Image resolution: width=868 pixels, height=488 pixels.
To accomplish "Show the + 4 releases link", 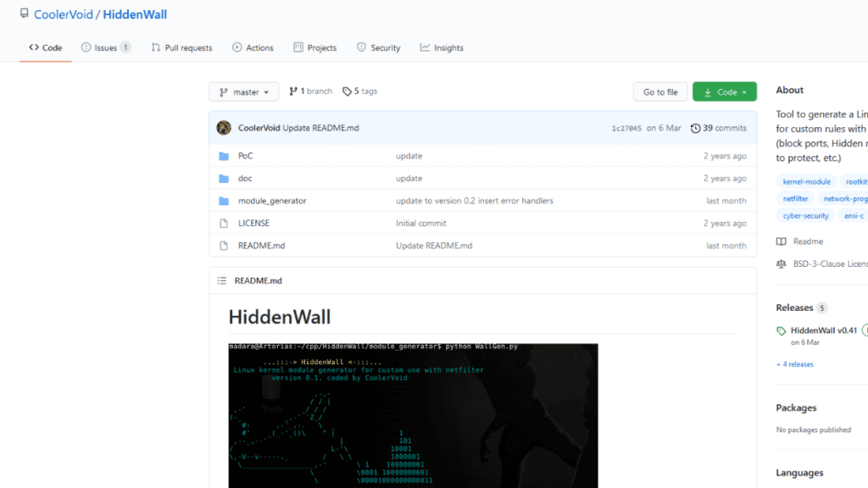I will (x=795, y=364).
